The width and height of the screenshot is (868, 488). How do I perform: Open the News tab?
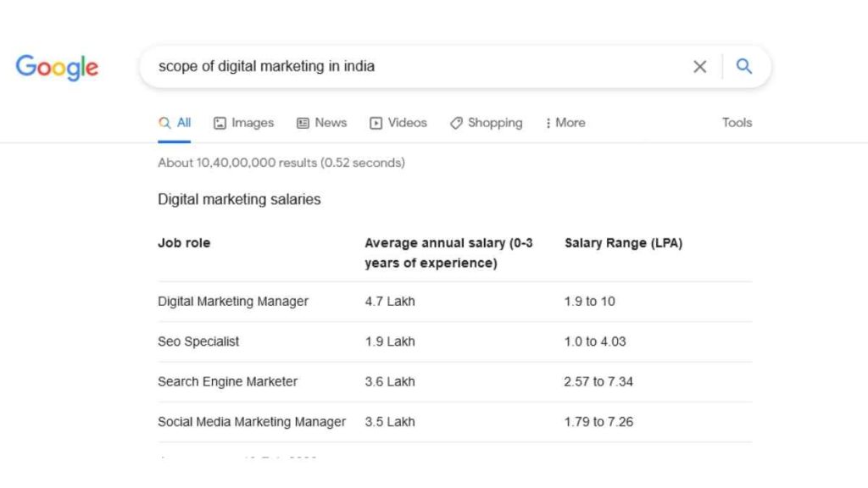(x=321, y=123)
